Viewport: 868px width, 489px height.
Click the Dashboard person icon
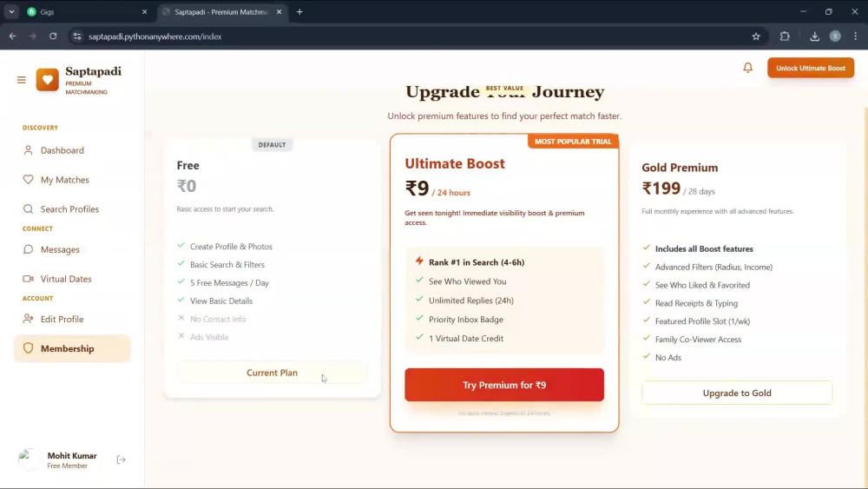point(29,150)
